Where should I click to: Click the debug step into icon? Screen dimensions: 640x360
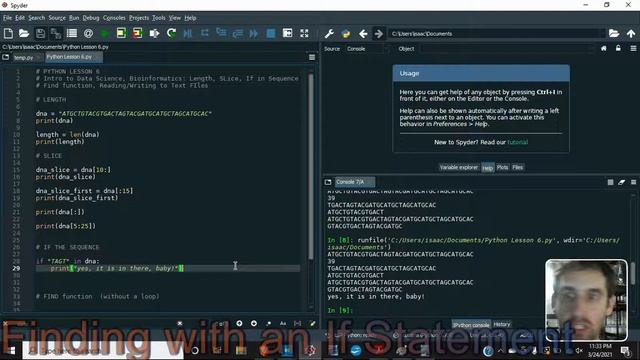(x=221, y=33)
